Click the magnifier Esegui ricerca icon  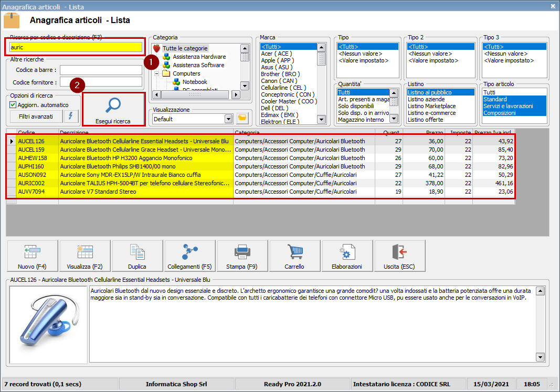[x=113, y=105]
